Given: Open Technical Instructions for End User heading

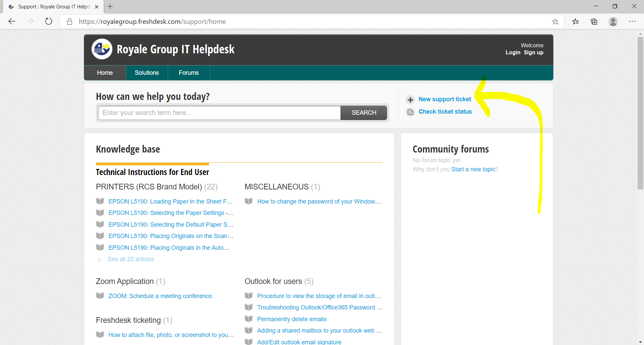Looking at the screenshot, I should [x=152, y=172].
